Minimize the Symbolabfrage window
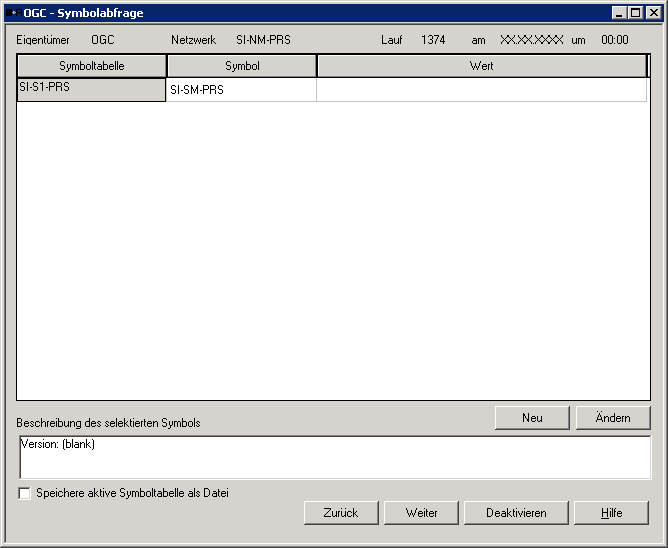 click(x=620, y=13)
